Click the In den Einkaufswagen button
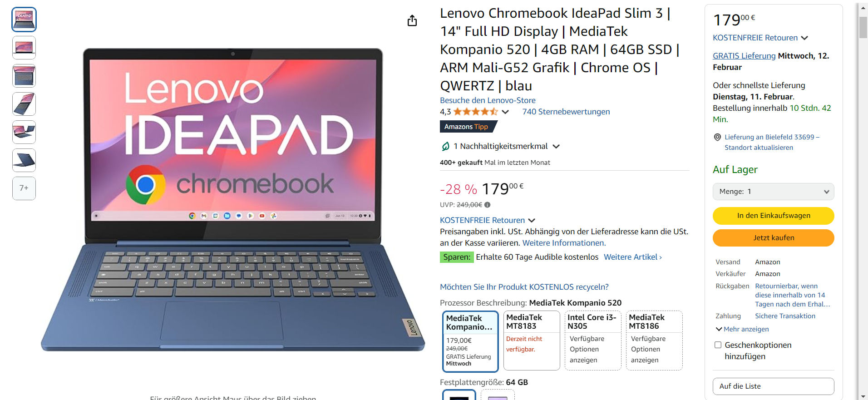This screenshot has height=400, width=868. coord(774,216)
